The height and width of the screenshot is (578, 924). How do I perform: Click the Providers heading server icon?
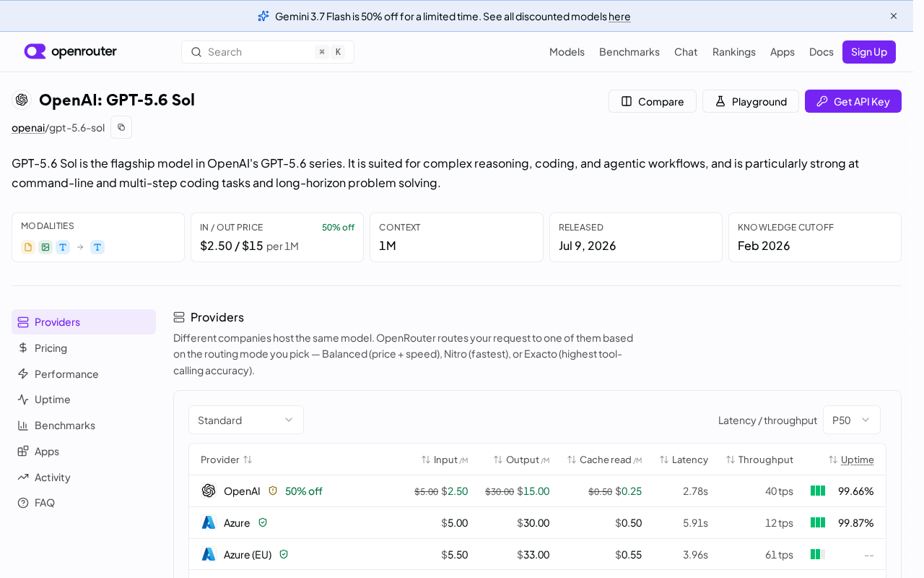[x=179, y=317]
